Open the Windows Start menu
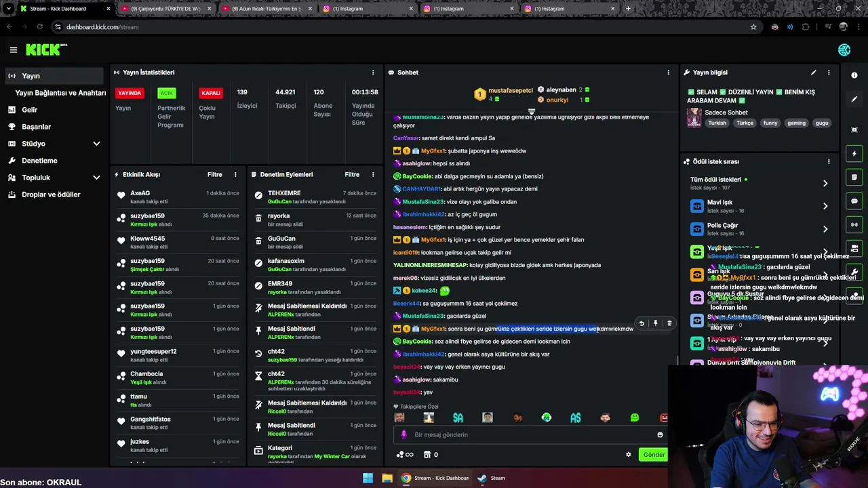The width and height of the screenshot is (868, 488). coord(368,478)
